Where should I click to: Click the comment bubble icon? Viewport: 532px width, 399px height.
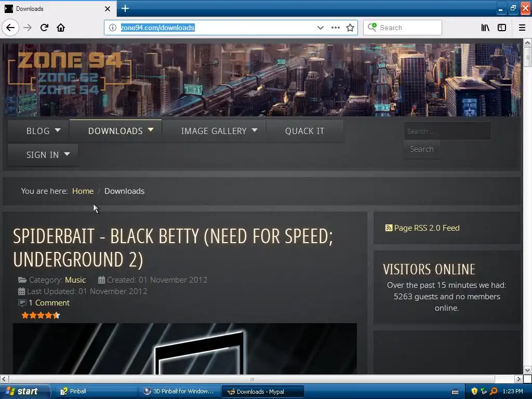pos(22,303)
